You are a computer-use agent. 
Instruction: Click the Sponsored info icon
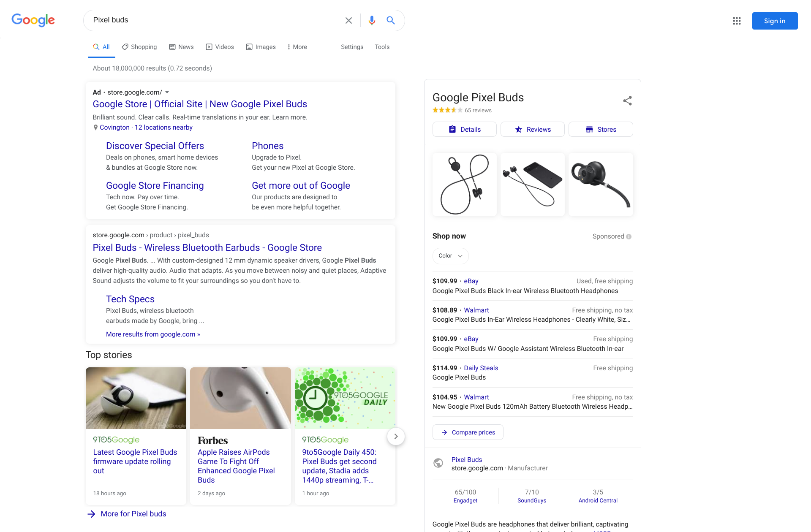click(x=629, y=236)
